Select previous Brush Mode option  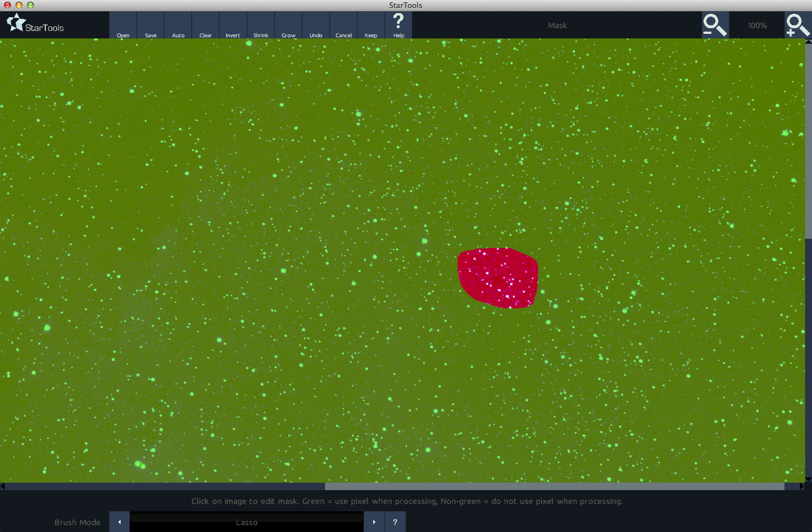(x=119, y=522)
